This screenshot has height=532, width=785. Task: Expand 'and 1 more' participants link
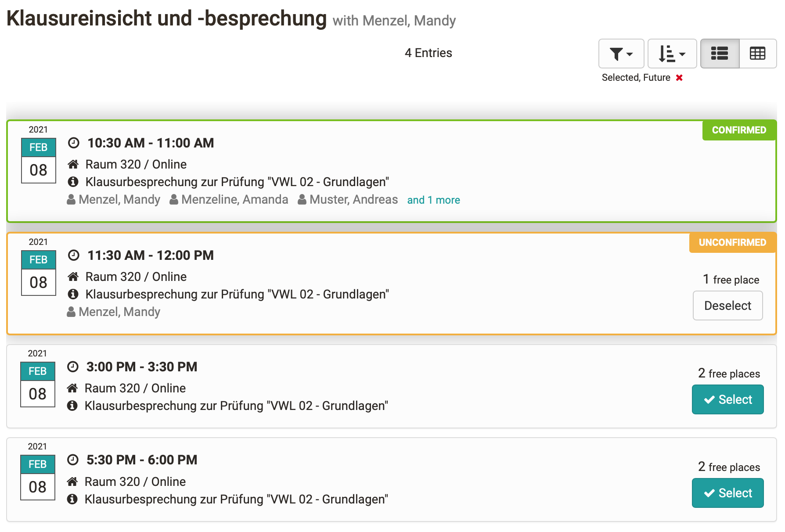point(433,200)
